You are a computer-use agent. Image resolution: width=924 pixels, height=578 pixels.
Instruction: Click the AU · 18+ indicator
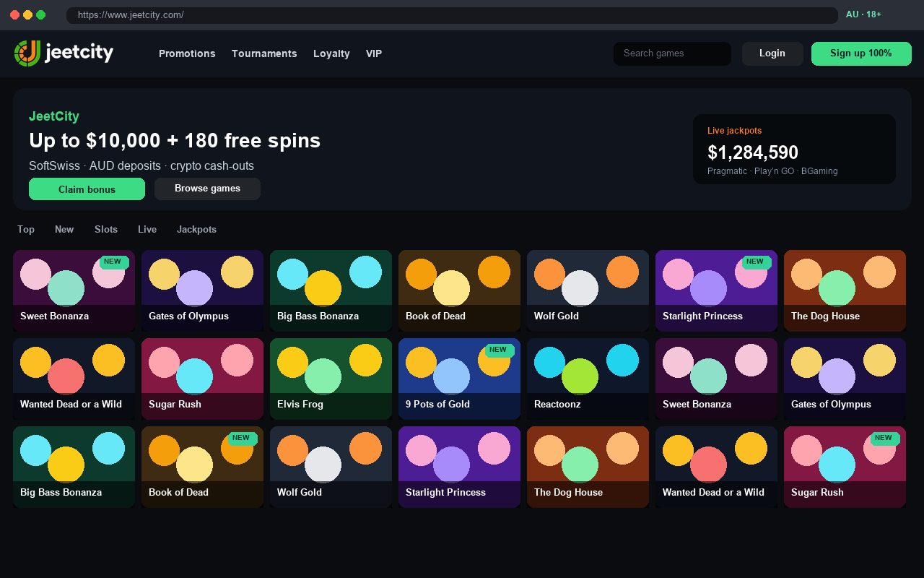pos(863,14)
